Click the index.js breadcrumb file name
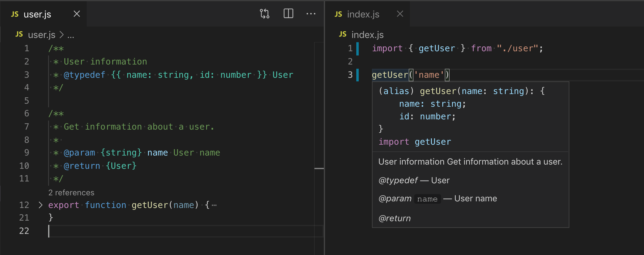 pyautogui.click(x=367, y=35)
